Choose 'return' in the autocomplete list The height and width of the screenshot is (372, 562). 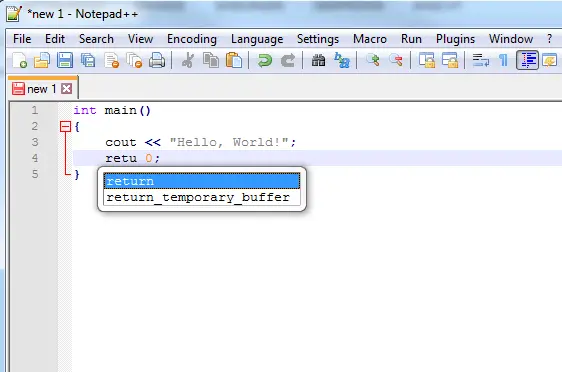tap(202, 181)
